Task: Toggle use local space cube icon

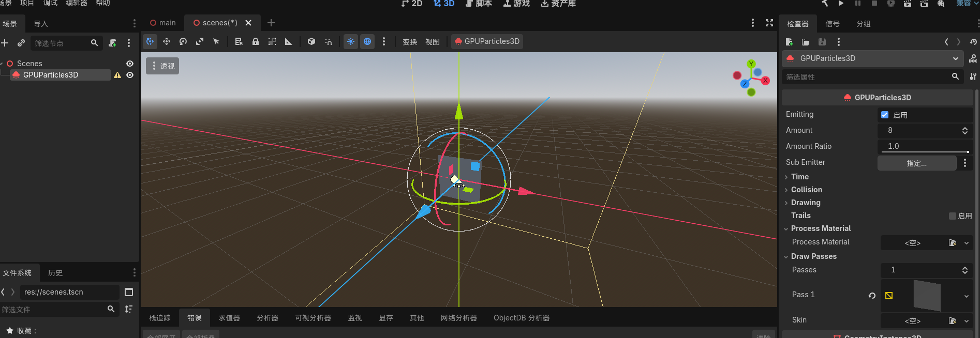Action: (x=311, y=41)
